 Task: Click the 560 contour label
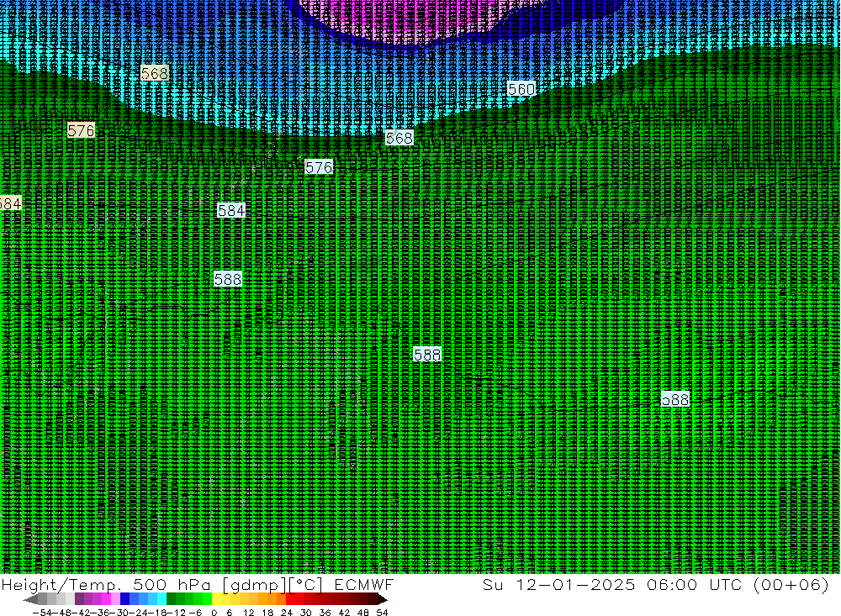point(521,89)
